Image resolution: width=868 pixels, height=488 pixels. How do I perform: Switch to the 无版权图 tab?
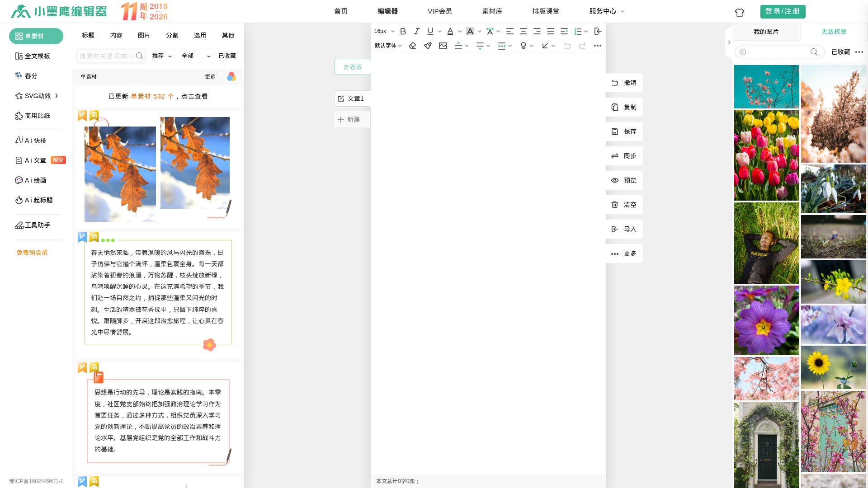(x=834, y=32)
